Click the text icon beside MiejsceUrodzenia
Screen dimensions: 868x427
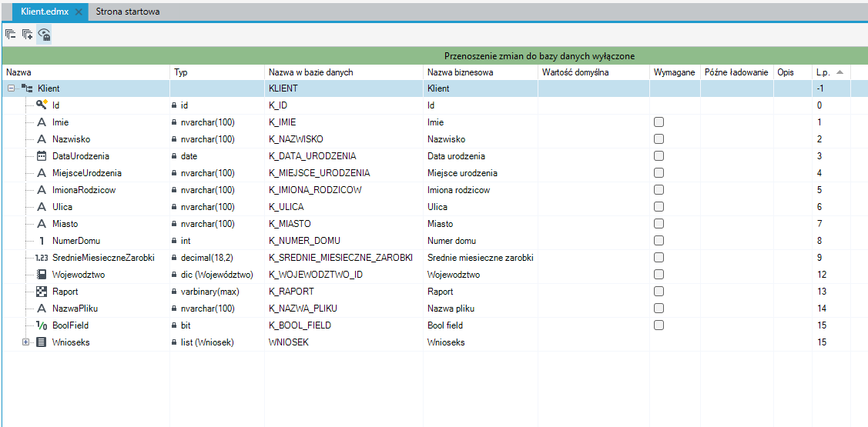click(42, 173)
